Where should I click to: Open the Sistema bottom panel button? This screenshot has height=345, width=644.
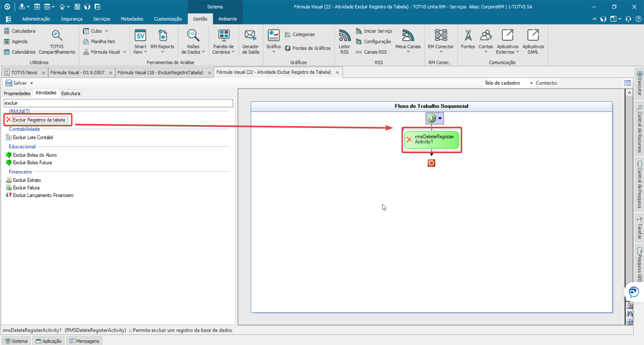coord(16,341)
